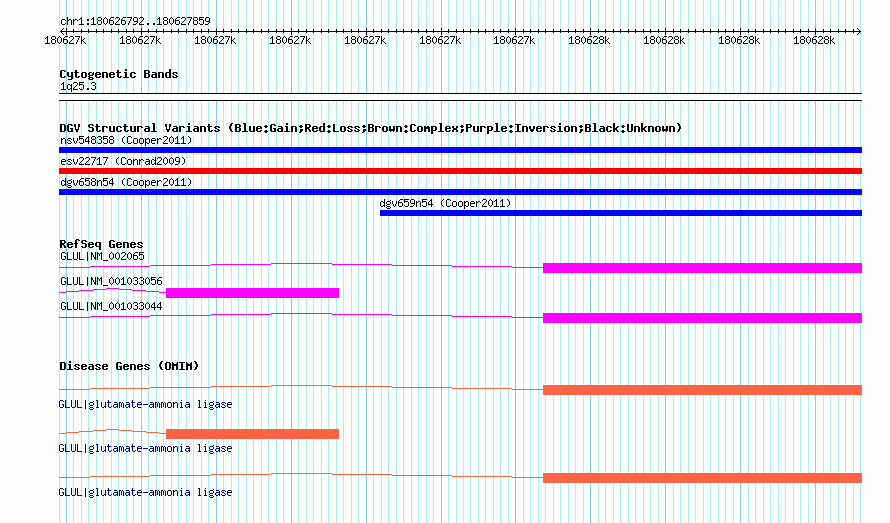Open the bottommost OMIM GLUL glutamate-ammonia ligase link

coord(145,492)
